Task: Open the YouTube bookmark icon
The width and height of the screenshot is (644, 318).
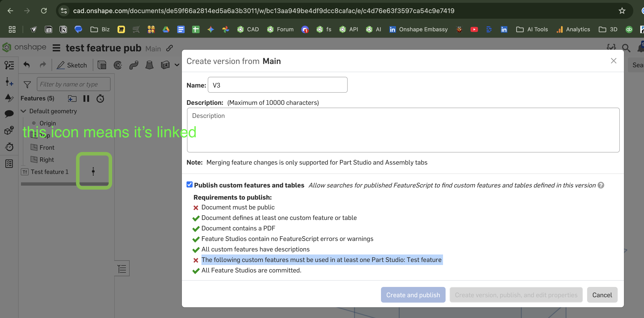Action: 474,29
